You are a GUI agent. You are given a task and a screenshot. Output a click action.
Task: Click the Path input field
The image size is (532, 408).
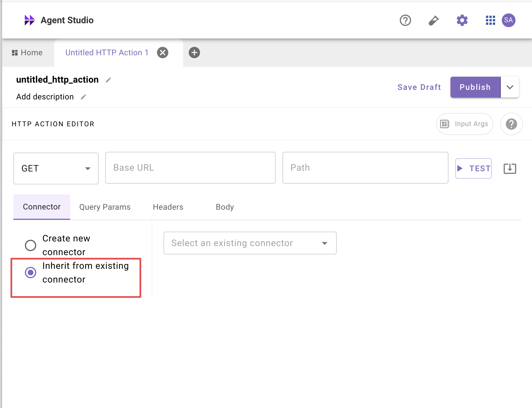(365, 168)
